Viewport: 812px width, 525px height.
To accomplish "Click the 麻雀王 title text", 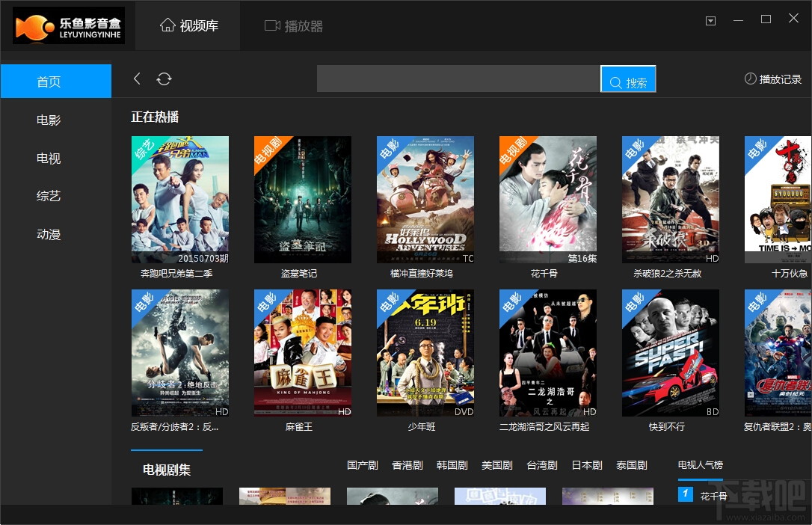I will tap(299, 426).
